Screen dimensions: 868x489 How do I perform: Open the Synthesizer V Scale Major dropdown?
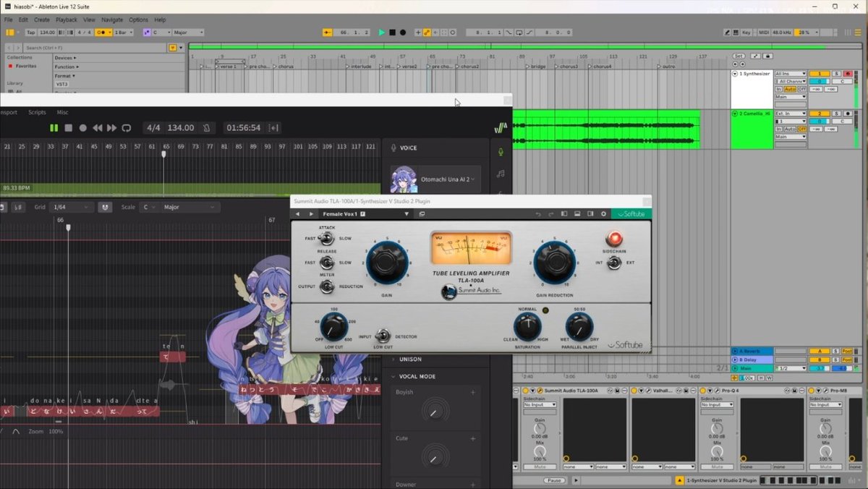[x=190, y=207]
